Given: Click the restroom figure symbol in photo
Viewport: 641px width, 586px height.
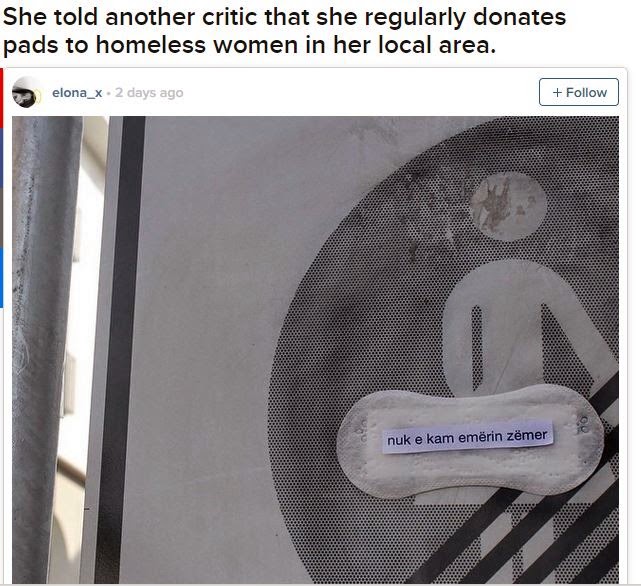Looking at the screenshot, I should pyautogui.click(x=527, y=327).
